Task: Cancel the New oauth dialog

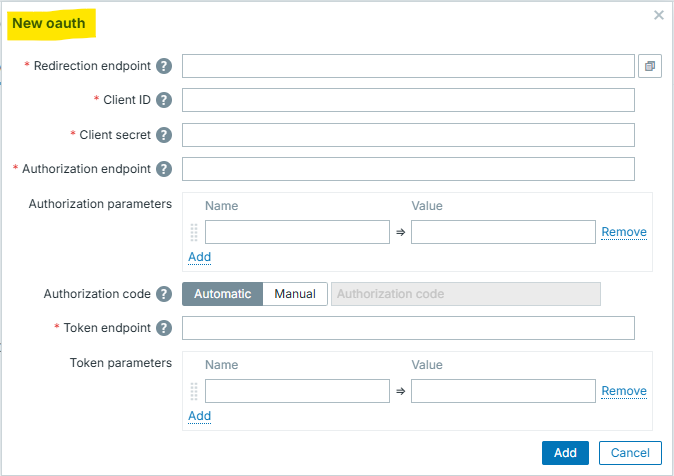Action: coord(630,453)
